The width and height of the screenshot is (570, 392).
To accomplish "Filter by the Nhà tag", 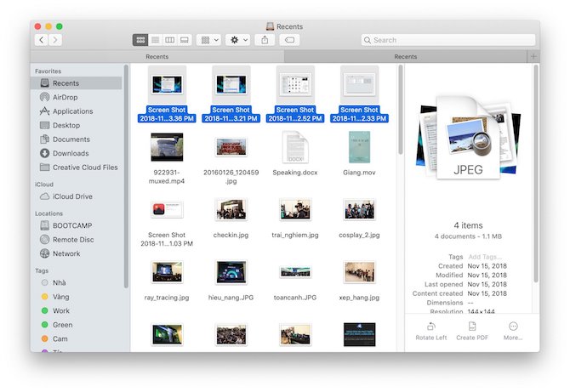I will pyautogui.click(x=77, y=282).
